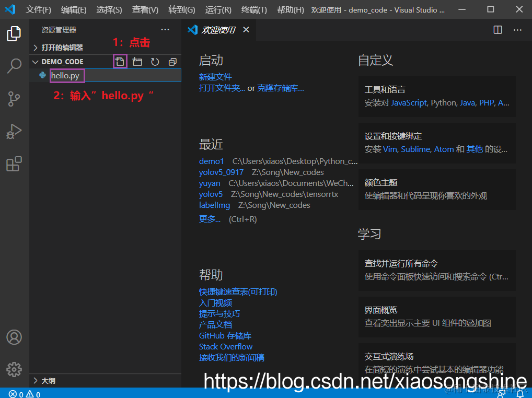The image size is (532, 398).
Task: Open recent folder labelImg
Action: pos(214,205)
